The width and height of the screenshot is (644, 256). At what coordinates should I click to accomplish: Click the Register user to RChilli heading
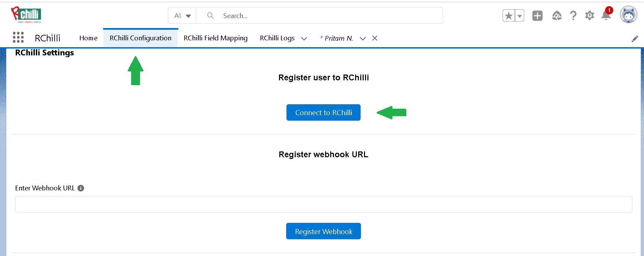323,78
